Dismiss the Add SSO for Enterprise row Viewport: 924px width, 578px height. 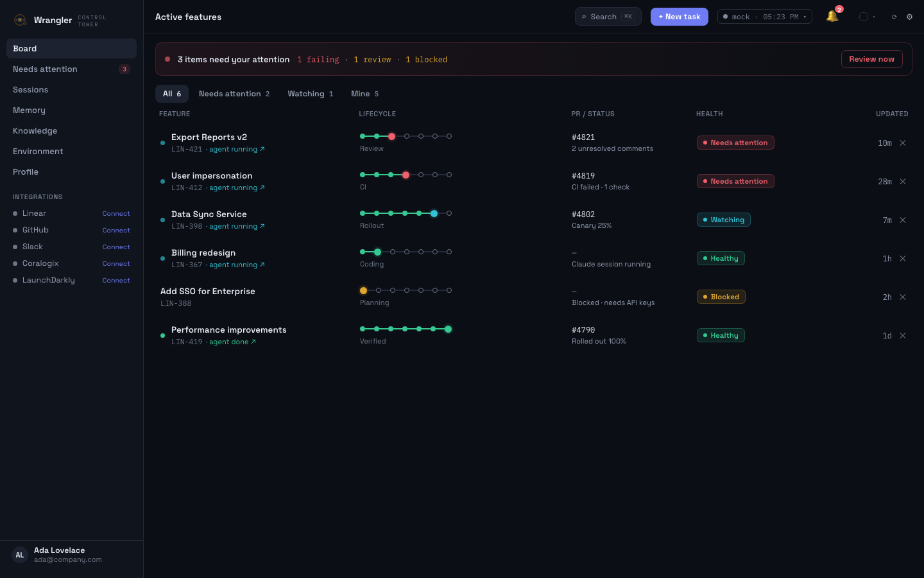903,297
